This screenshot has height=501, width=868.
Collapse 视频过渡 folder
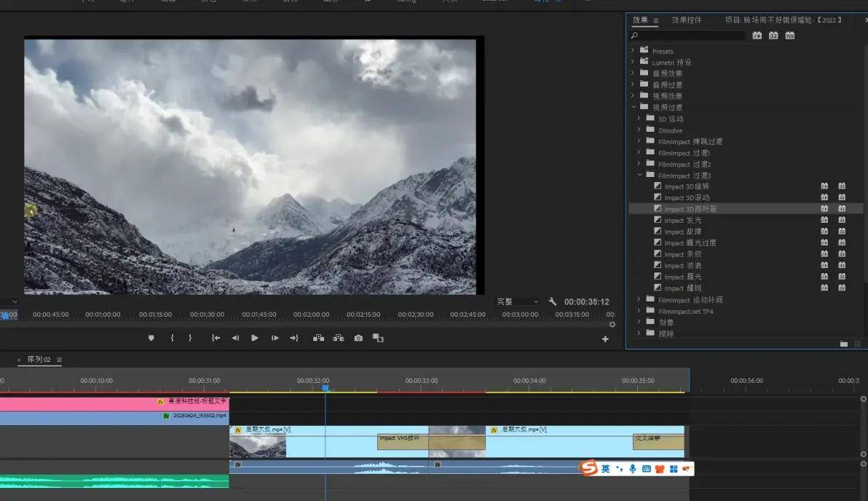(634, 107)
